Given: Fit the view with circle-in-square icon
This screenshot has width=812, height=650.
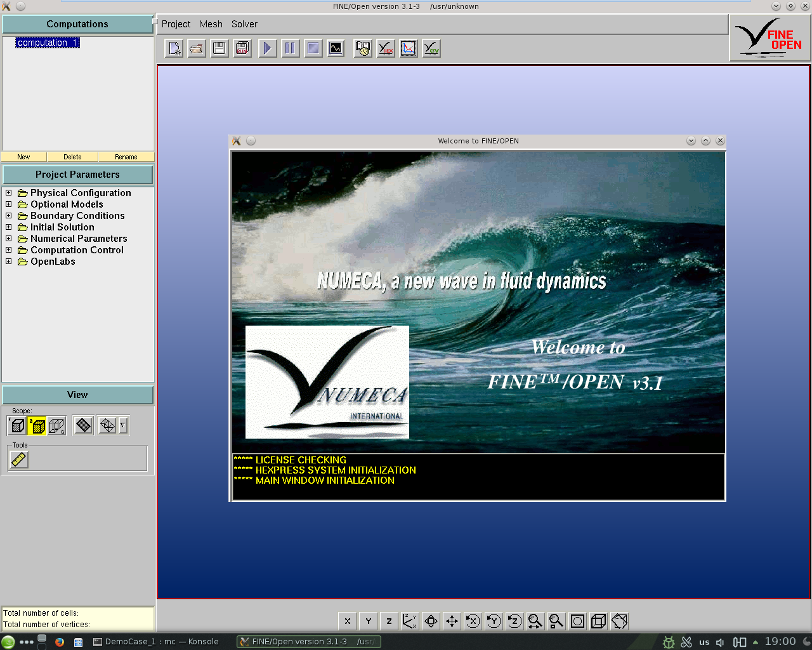Looking at the screenshot, I should [x=578, y=621].
